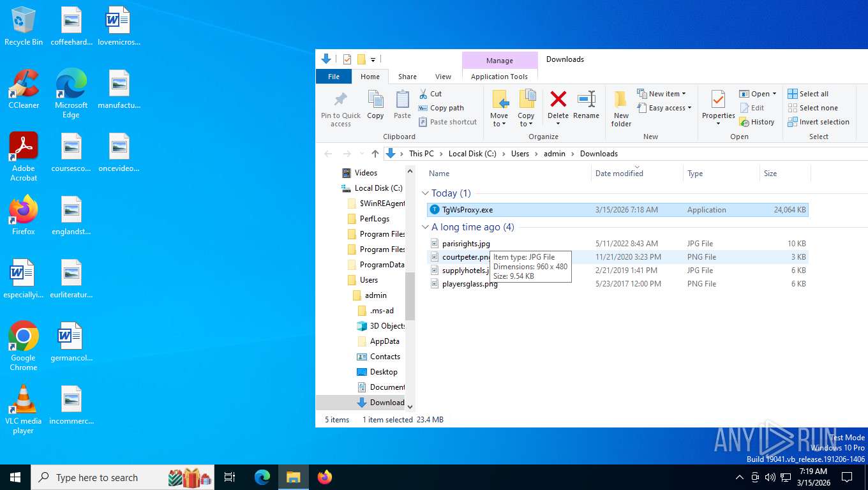The height and width of the screenshot is (490, 868).
Task: Switch to the Share ribbon tab
Action: pos(407,77)
